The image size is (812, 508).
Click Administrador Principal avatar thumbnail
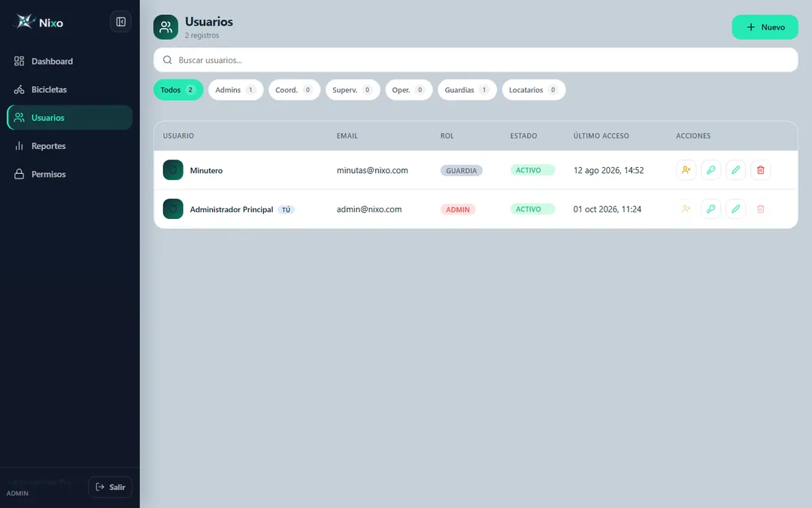pos(173,209)
